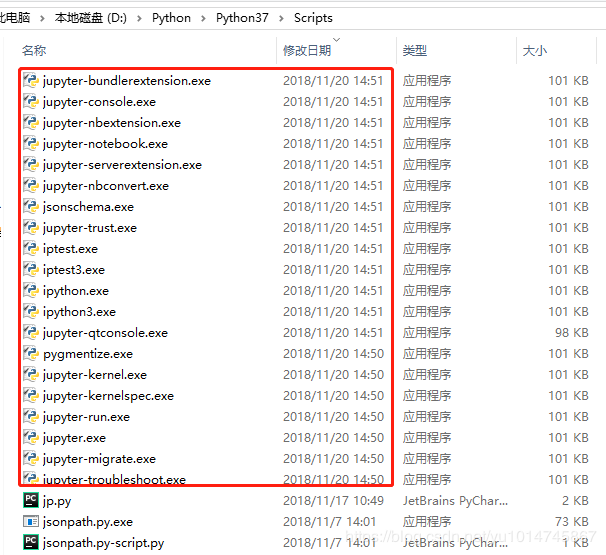
Task: Expand breadcrumb chevron after Python folder
Action: click(203, 18)
